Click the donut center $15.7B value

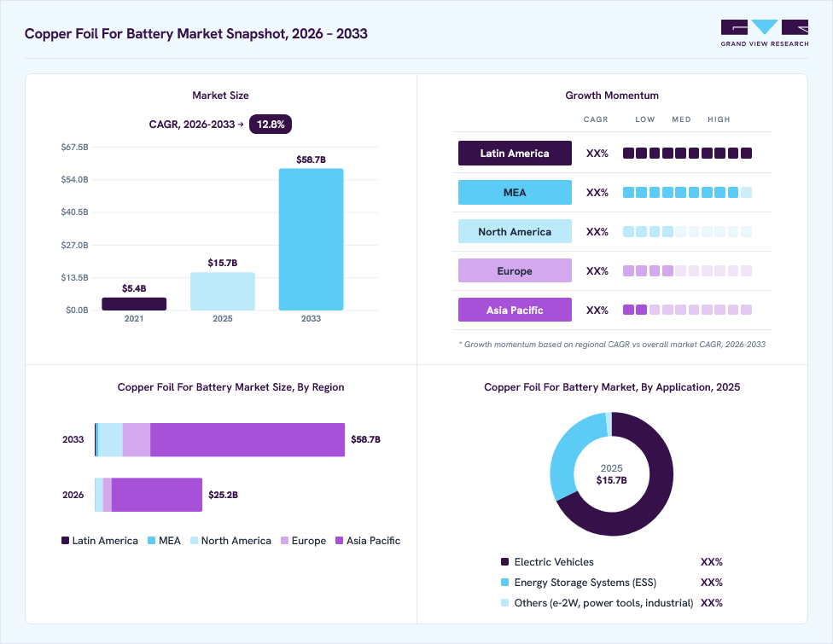[x=611, y=480]
